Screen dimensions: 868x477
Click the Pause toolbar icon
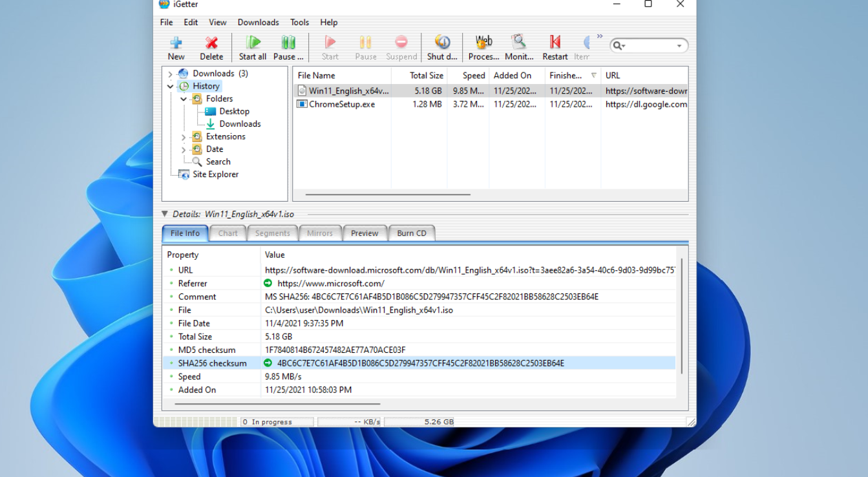366,43
